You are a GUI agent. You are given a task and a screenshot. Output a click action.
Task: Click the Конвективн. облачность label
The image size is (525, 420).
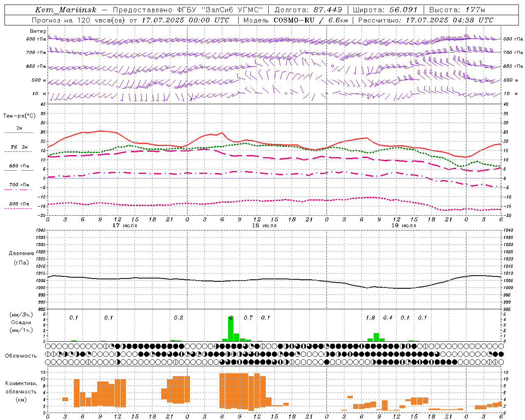(x=21, y=388)
